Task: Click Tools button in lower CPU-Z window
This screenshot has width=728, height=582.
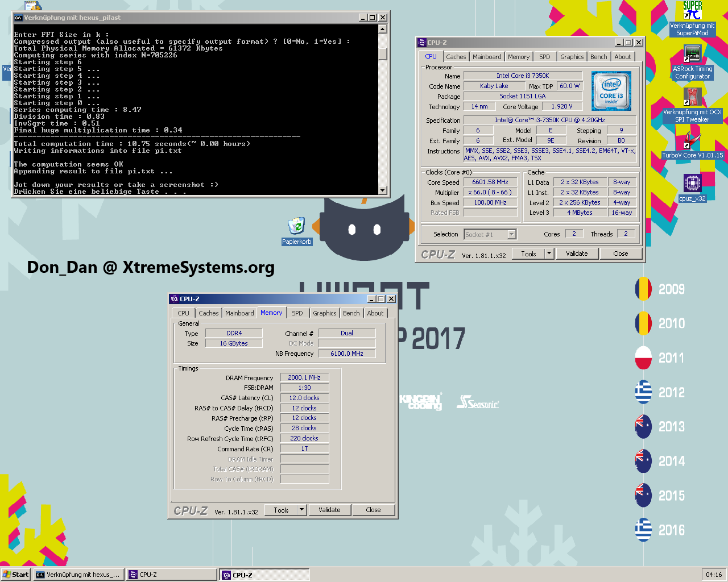Action: pos(281,510)
